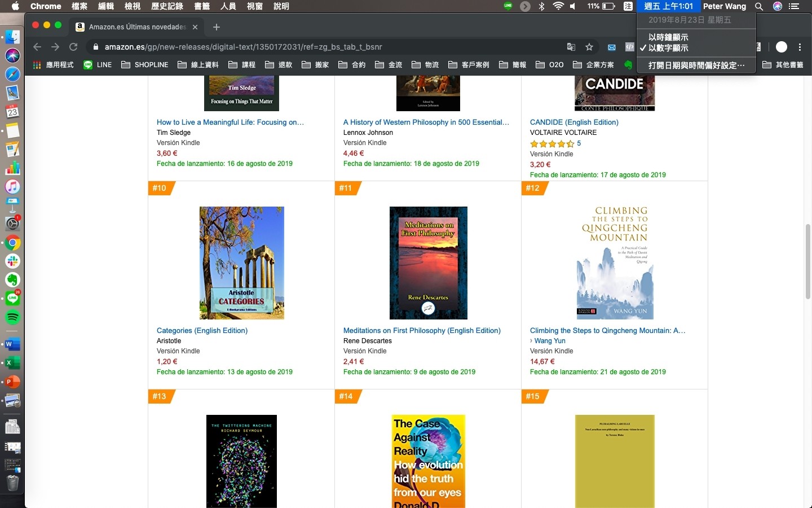Open the 歷史記錄 menu

click(x=167, y=6)
